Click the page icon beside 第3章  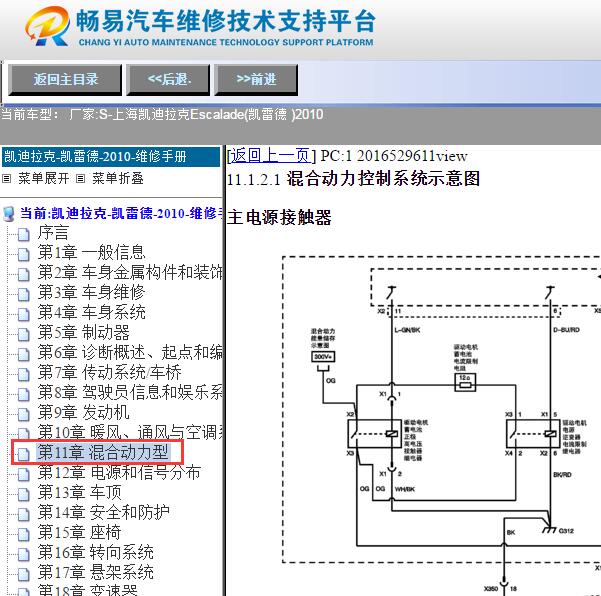(x=23, y=294)
